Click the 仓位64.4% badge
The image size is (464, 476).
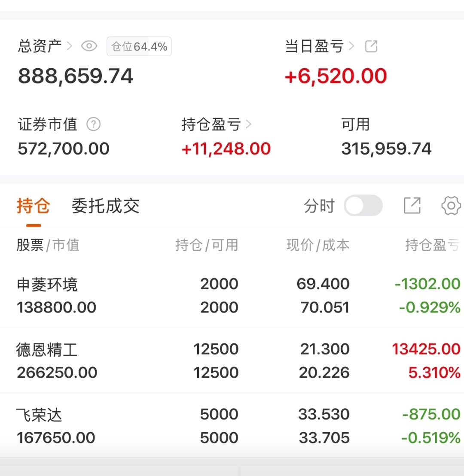[139, 46]
